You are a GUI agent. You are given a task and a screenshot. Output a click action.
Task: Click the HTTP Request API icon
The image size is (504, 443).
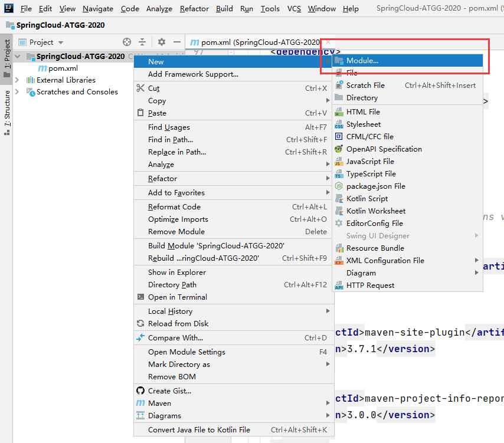339,286
